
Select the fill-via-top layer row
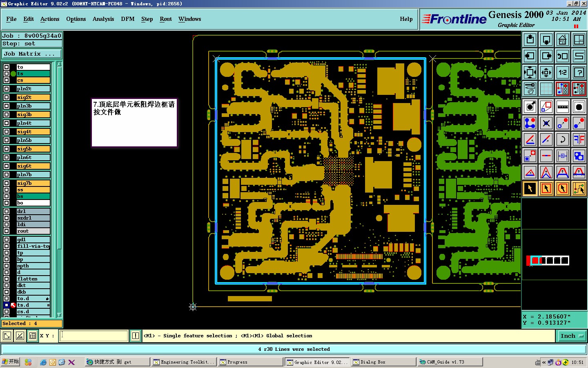click(33, 246)
